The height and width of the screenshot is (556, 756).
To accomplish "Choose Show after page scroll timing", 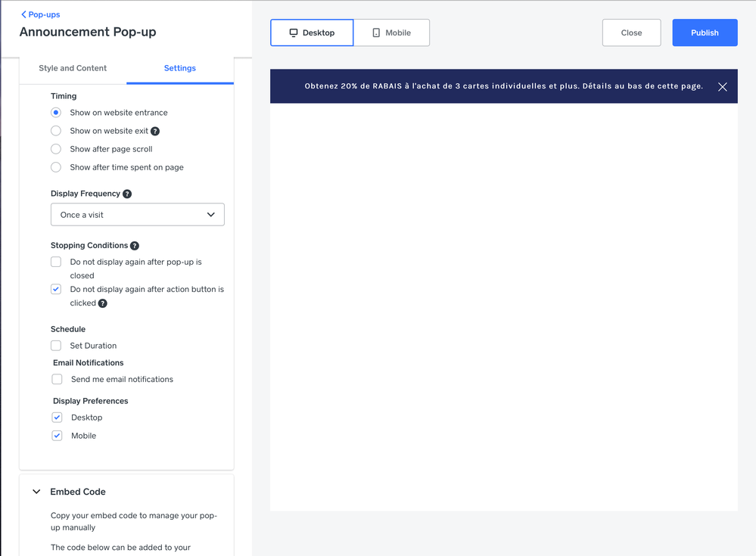I will click(56, 149).
